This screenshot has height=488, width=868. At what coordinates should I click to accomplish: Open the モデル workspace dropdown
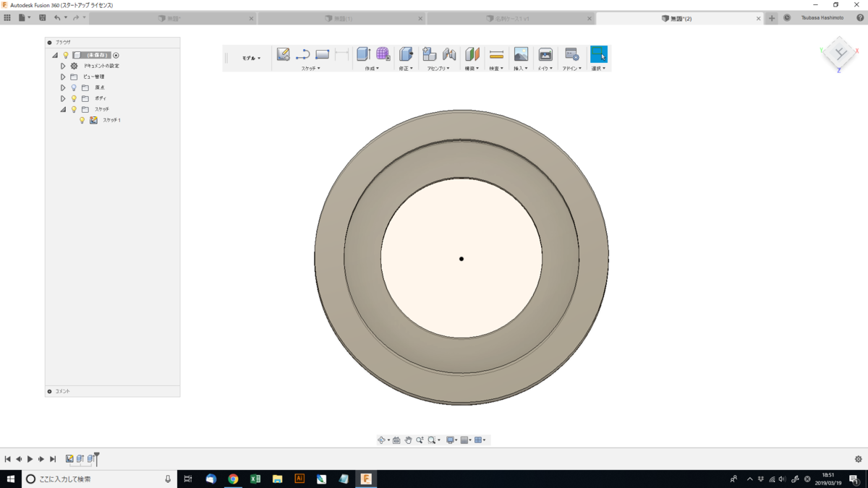click(x=251, y=58)
